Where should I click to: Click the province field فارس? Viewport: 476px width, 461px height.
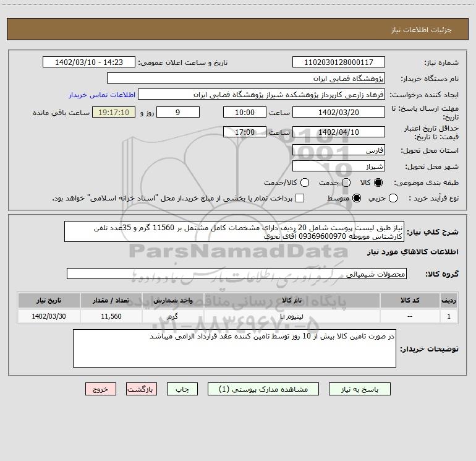coord(339,150)
